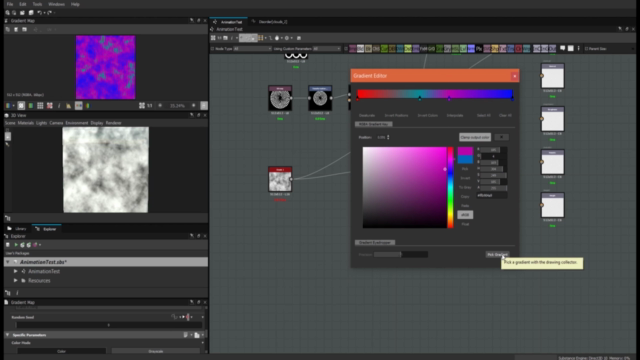Screen dimensions: 640x360
Task: Switch to the second graph tab
Action: point(270,22)
